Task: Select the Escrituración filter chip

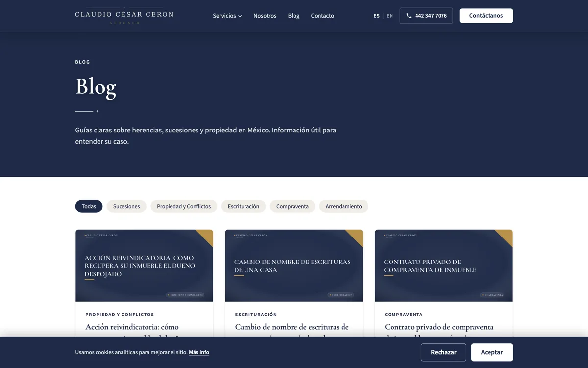Action: tap(244, 206)
